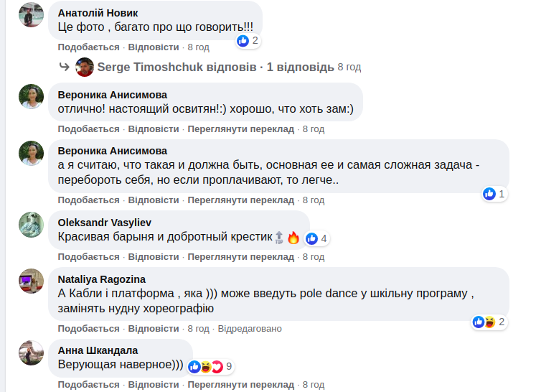
Task: Open like reactions on the 'переборoть себя' comment
Action: pyautogui.click(x=494, y=194)
